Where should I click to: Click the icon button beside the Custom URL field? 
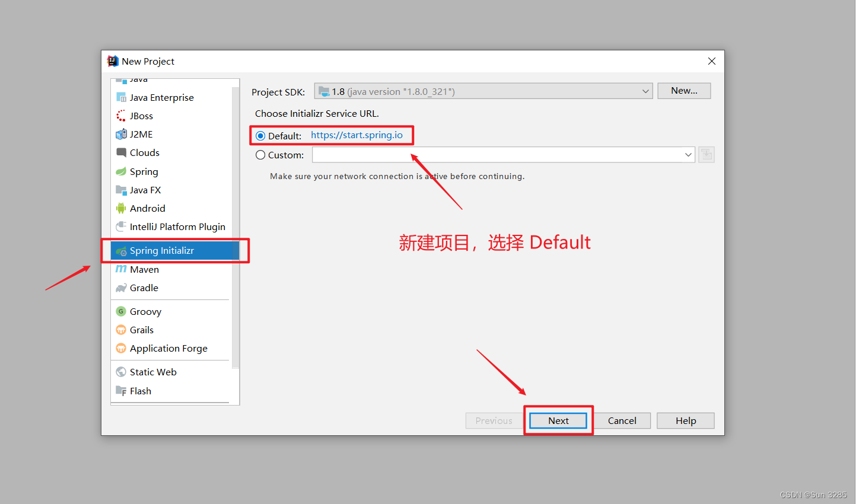(x=706, y=155)
